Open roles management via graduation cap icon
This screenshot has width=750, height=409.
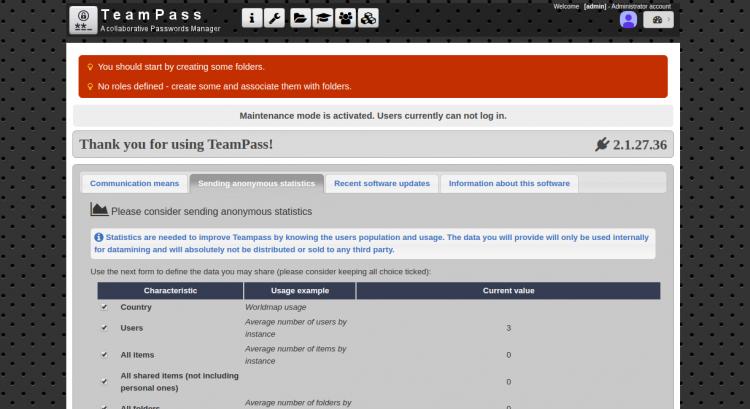click(322, 18)
